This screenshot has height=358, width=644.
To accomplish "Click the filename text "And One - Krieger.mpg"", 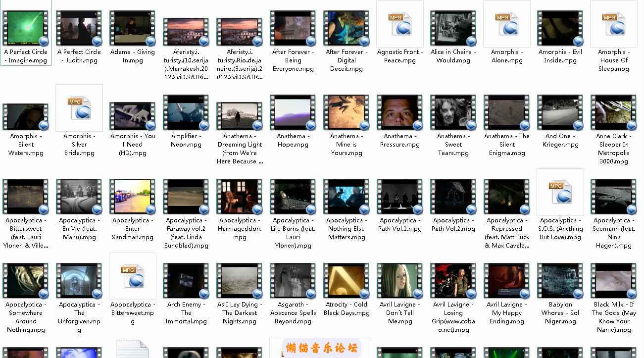I will point(560,140).
